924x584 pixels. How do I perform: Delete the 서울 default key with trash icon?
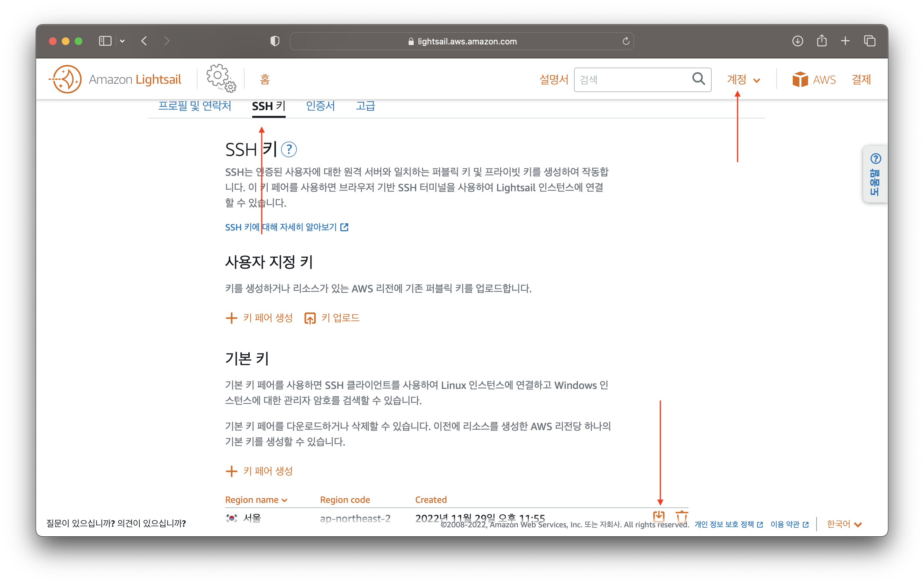[x=681, y=516]
